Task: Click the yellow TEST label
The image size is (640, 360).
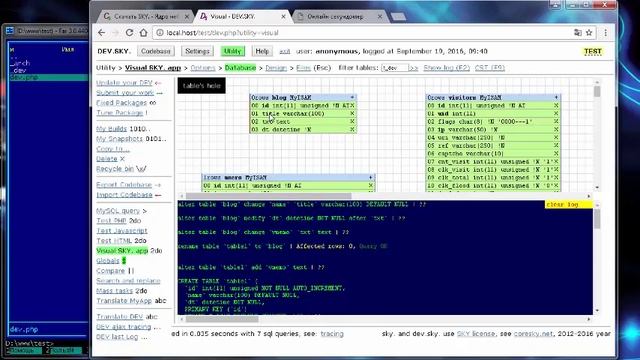Action: 593,51
